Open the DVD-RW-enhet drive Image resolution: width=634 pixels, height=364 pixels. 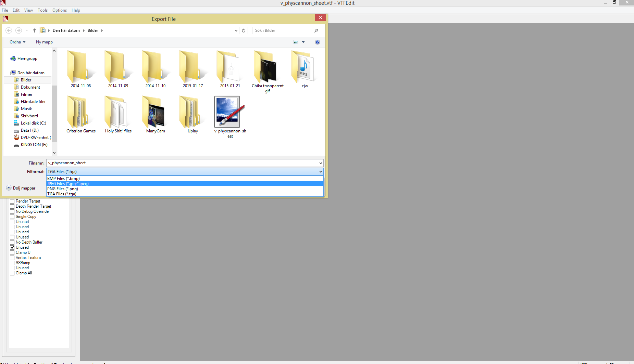32,138
